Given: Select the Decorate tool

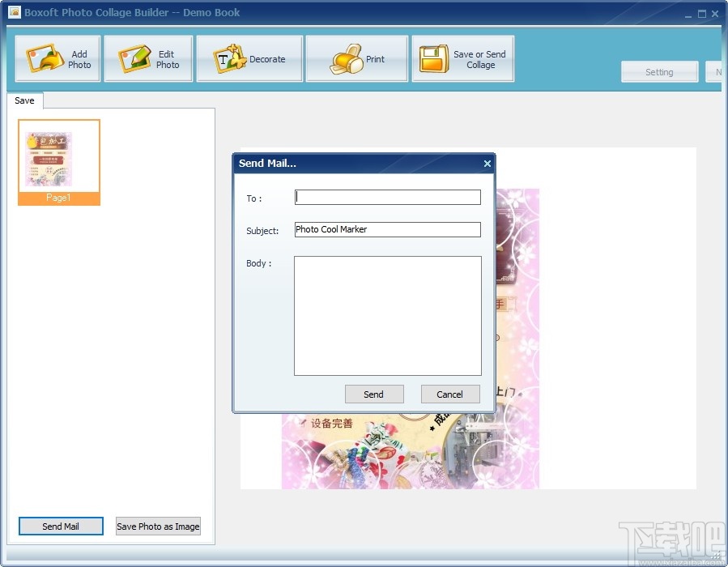Looking at the screenshot, I should click(249, 58).
